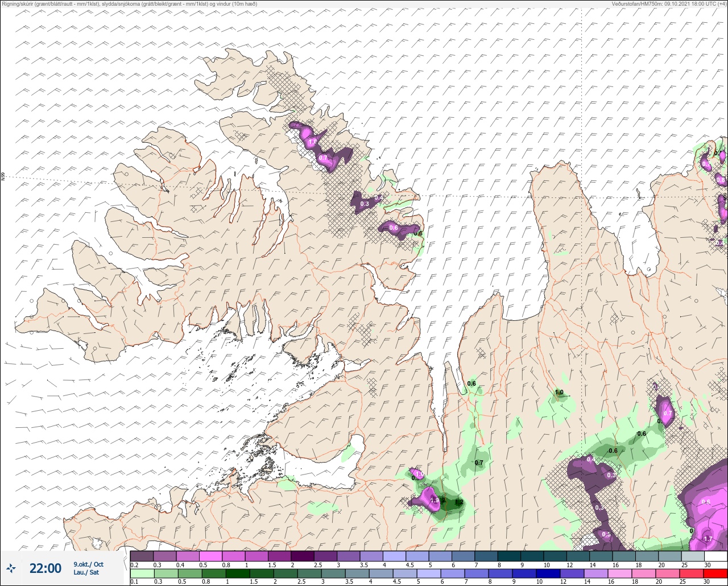Select the 14 light-purple swatch in the rain scale
Image resolution: width=728 pixels, height=586 pixels.
click(595, 573)
